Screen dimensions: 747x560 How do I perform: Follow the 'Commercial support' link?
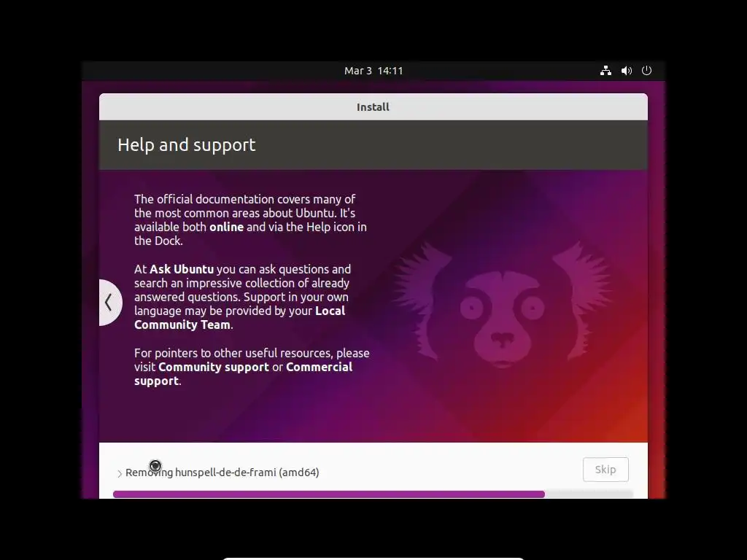click(x=244, y=374)
